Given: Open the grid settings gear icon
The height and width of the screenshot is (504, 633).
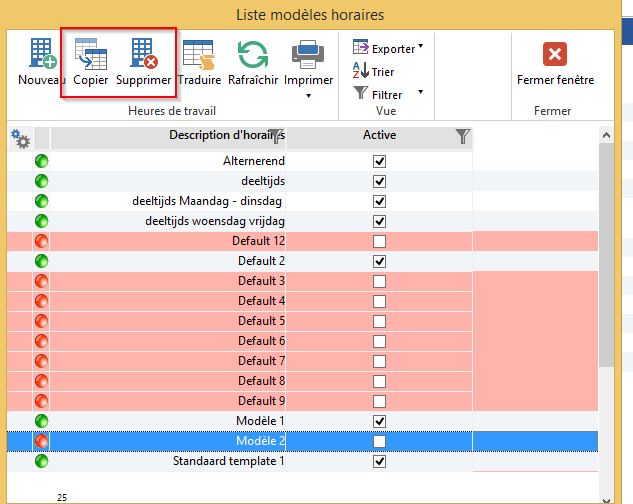Looking at the screenshot, I should (20, 139).
